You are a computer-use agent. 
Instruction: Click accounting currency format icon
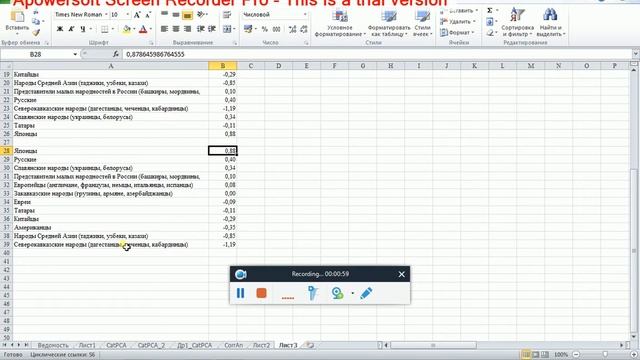click(247, 29)
